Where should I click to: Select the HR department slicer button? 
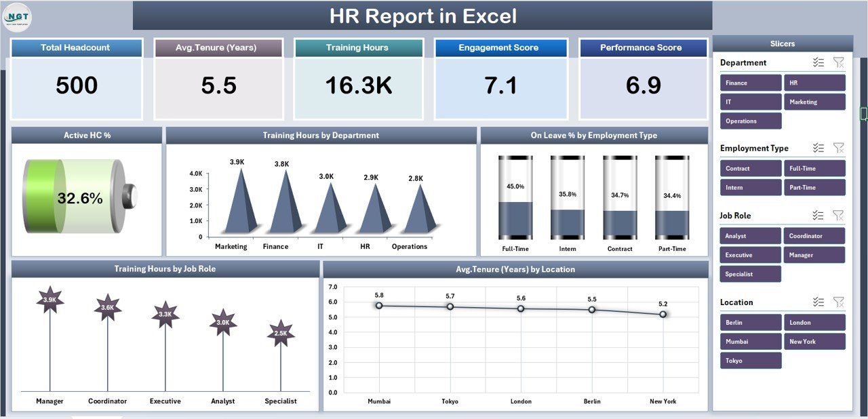click(x=814, y=82)
